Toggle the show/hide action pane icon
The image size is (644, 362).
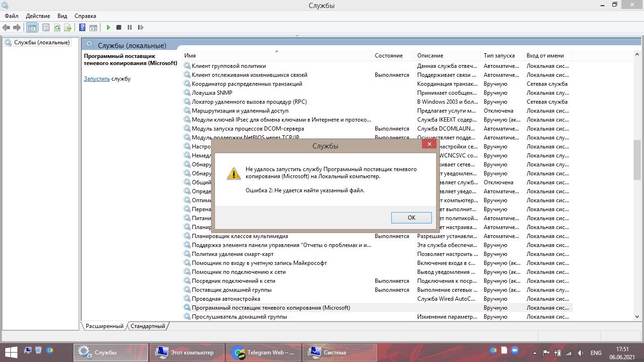93,28
